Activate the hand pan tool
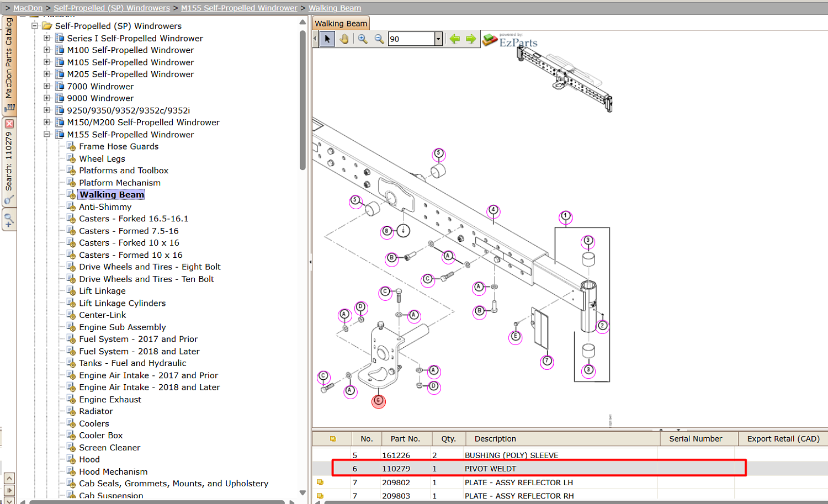Image resolution: width=828 pixels, height=504 pixels. (344, 39)
